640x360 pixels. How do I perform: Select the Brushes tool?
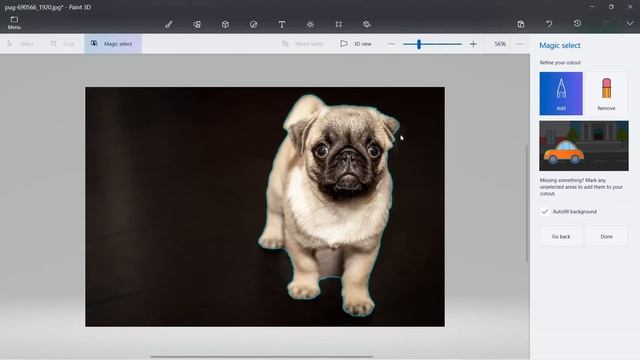click(169, 24)
